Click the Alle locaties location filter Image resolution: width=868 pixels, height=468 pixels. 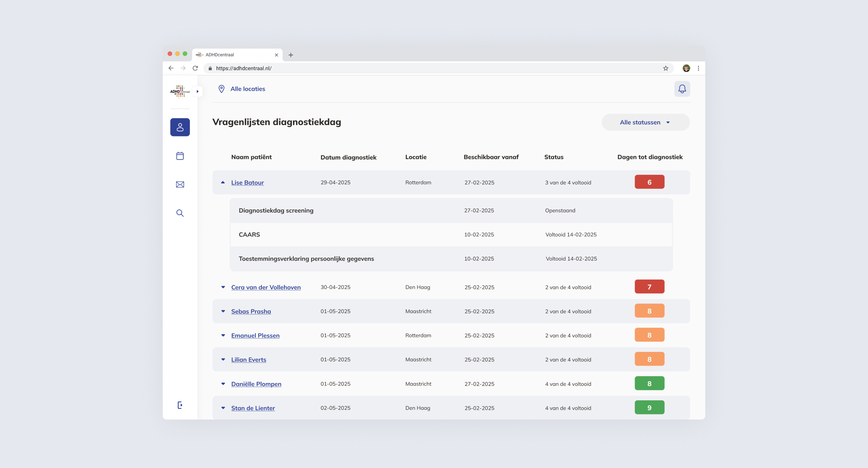pyautogui.click(x=247, y=89)
